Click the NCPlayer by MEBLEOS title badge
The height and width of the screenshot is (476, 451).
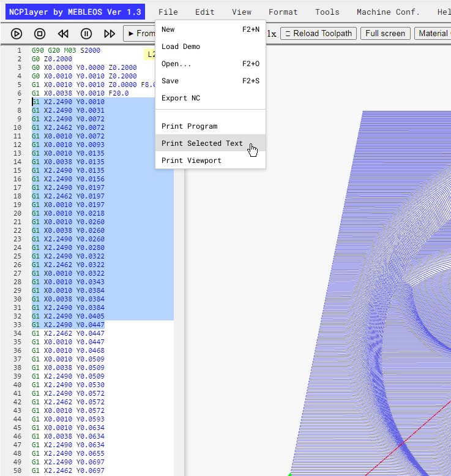[x=75, y=12]
